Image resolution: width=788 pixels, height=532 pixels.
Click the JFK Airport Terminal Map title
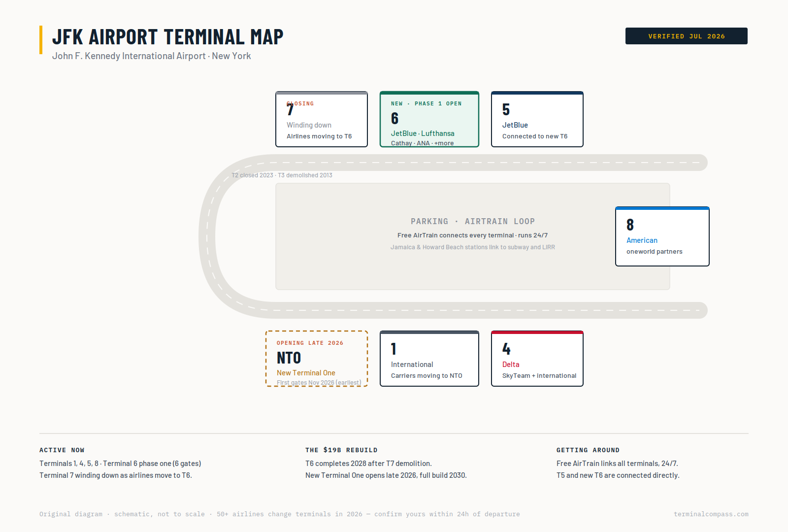point(168,37)
